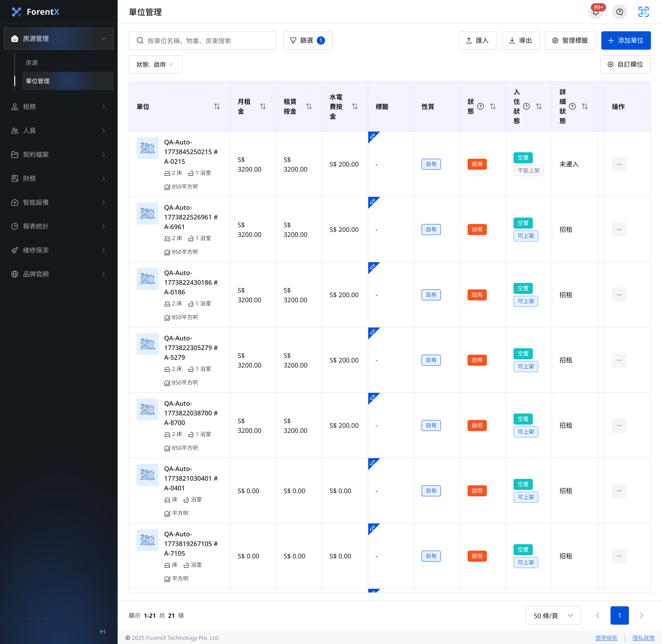
Task: Expand the 報表統計 menu
Action: click(58, 226)
